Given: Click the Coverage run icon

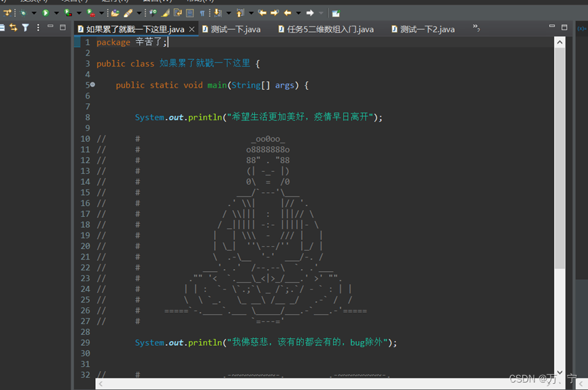Looking at the screenshot, I should coord(68,13).
